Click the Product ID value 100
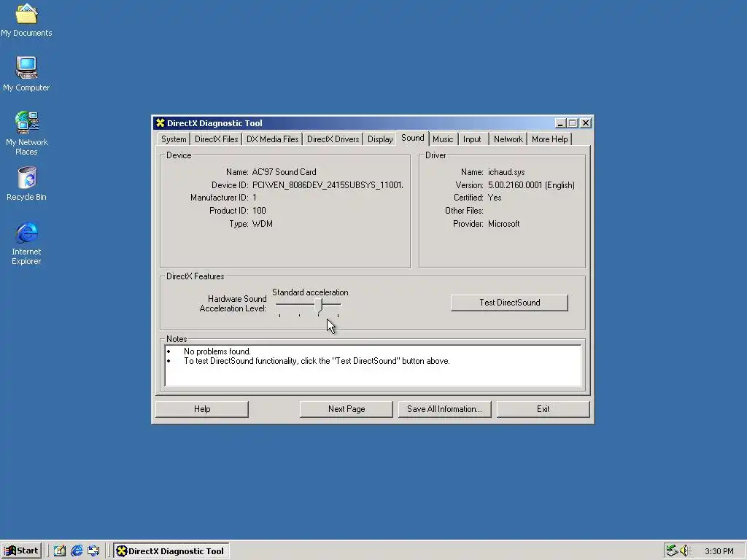Image resolution: width=747 pixels, height=560 pixels. [259, 211]
